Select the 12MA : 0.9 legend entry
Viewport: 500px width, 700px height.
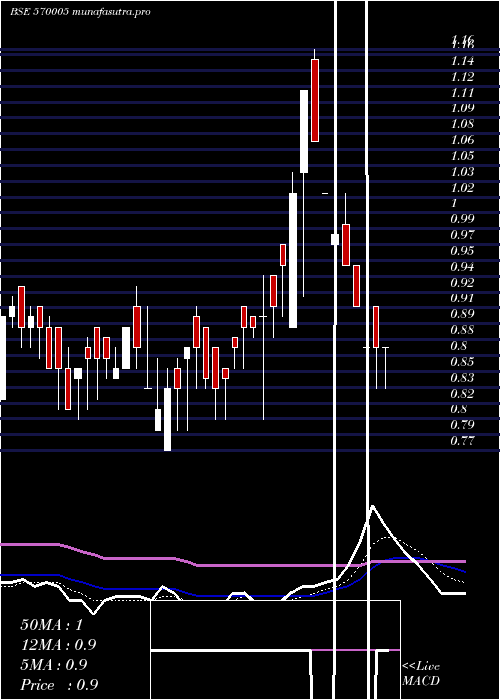click(58, 645)
